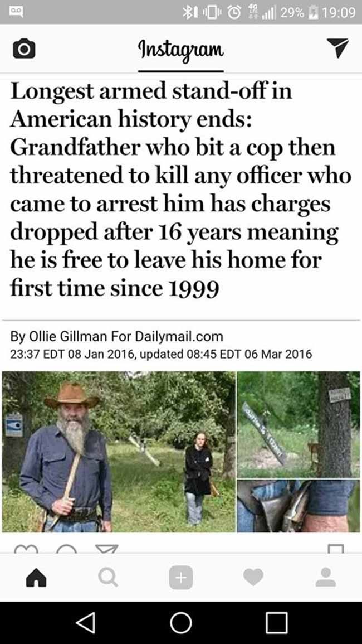Tap Android home circle button
The height and width of the screenshot is (644, 362).
(x=180, y=623)
